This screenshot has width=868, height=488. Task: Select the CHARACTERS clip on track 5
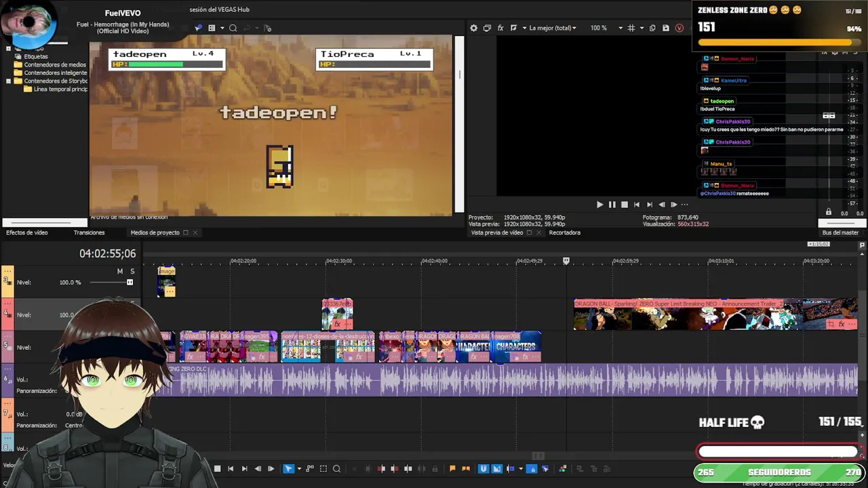[x=517, y=346]
